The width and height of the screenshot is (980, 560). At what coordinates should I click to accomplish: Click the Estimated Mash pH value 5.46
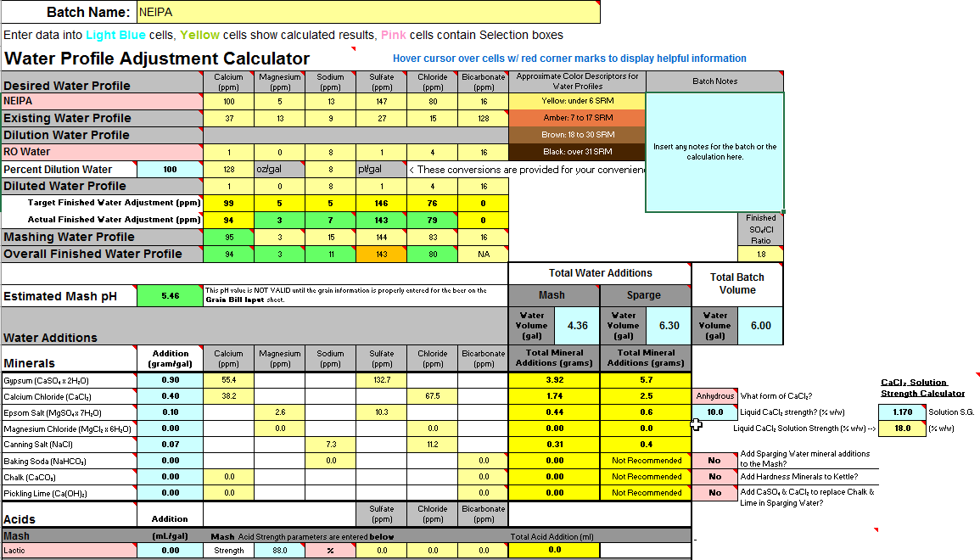(x=170, y=296)
